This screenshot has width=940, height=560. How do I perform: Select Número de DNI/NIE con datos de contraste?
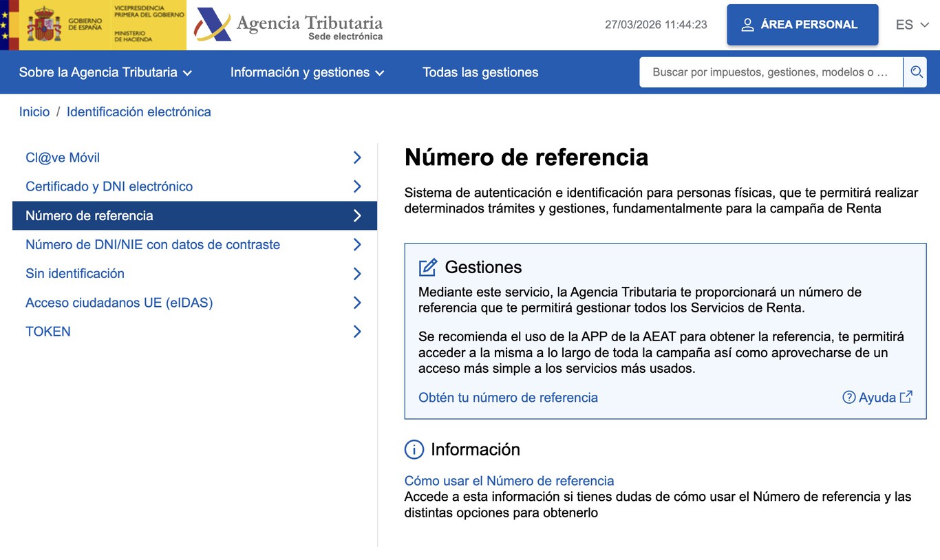point(195,244)
